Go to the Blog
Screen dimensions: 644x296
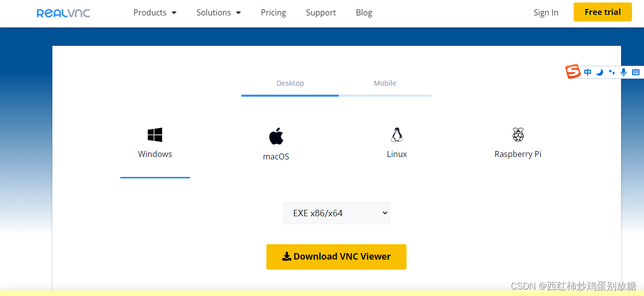pos(364,12)
